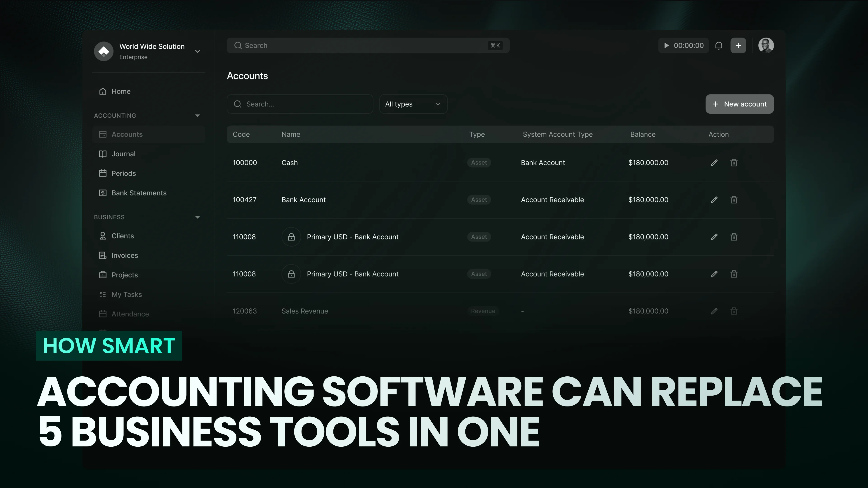868x488 pixels.
Task: Sort by the Code column header
Action: point(241,134)
